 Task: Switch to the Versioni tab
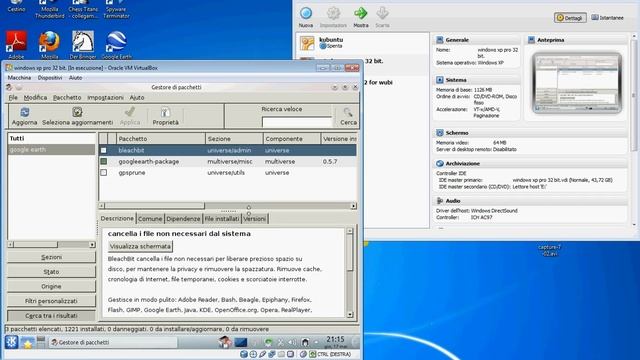pyautogui.click(x=254, y=219)
